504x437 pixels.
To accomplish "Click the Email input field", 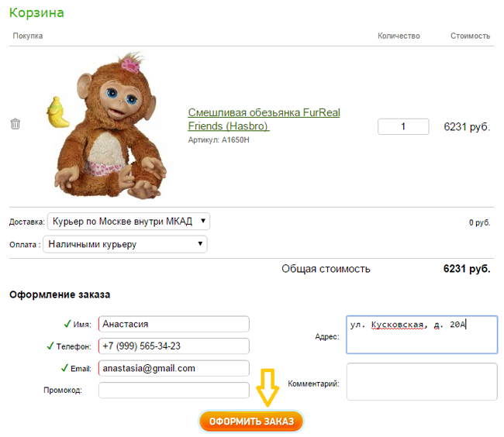I will (174, 368).
